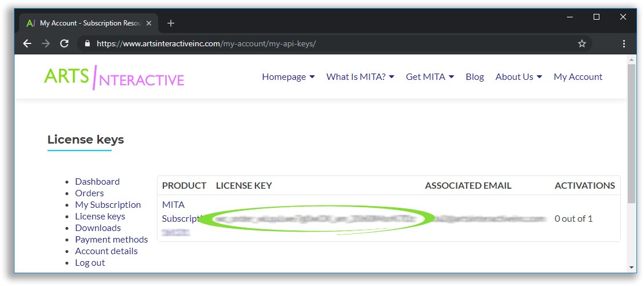
Task: Expand the Get MITA dropdown menu
Action: (430, 77)
